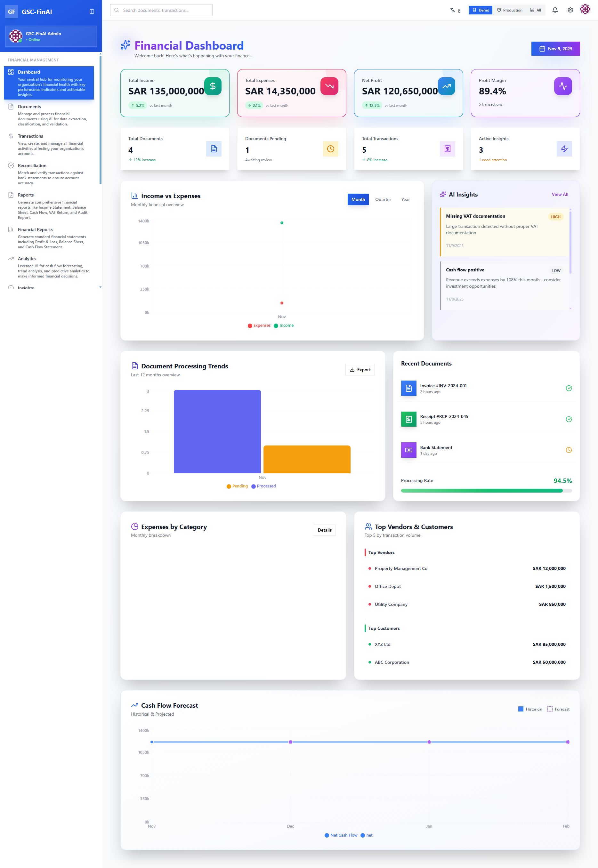
Task: Toggle the 'net' legend item
Action: (367, 835)
